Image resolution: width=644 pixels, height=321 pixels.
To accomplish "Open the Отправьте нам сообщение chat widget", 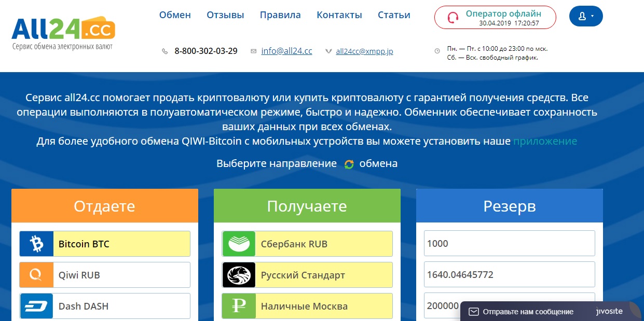I will (528, 312).
